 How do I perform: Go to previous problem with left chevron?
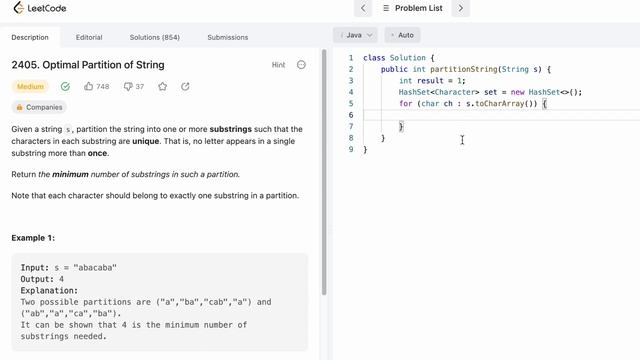pyautogui.click(x=363, y=8)
